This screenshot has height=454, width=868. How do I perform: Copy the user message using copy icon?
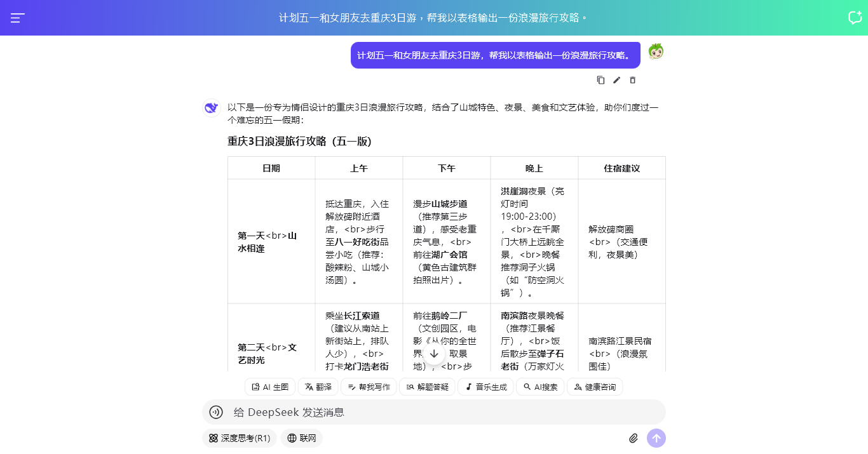pos(600,80)
